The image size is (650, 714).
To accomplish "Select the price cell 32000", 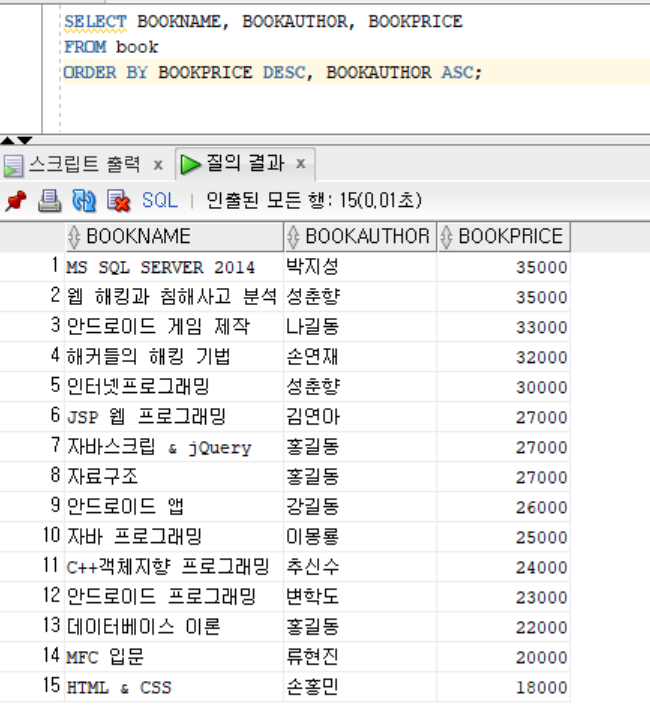I will [503, 357].
